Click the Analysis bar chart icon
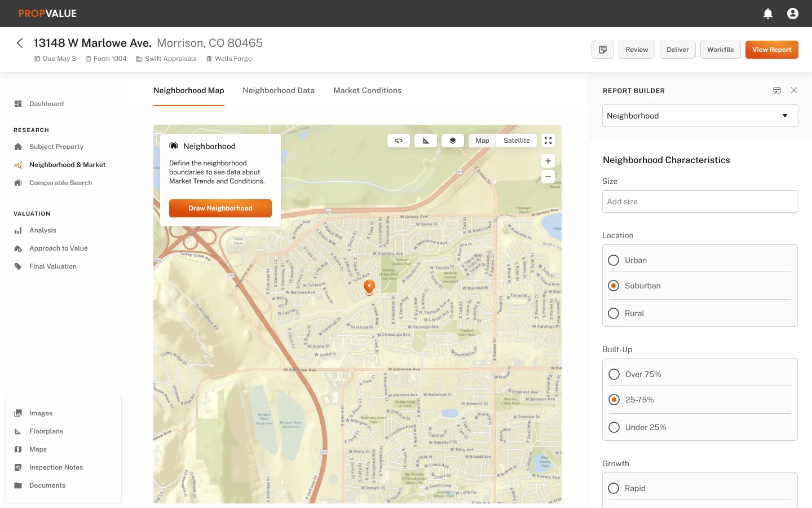 [18, 230]
